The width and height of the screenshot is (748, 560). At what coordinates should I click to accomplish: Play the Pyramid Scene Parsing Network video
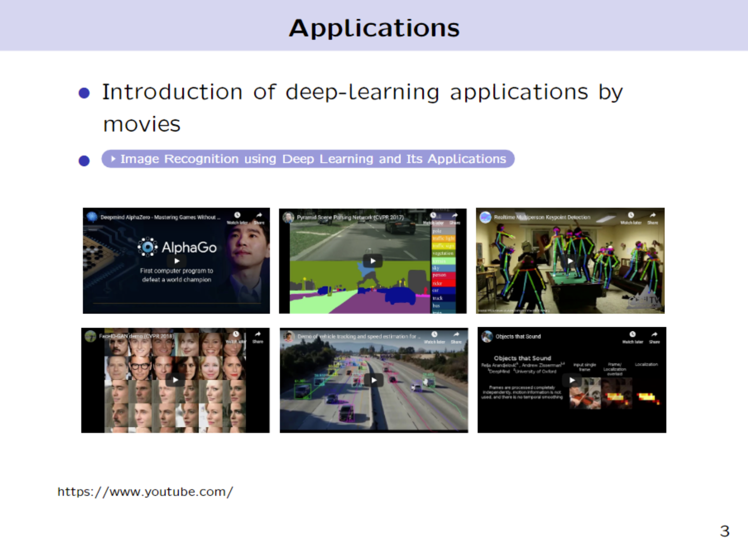pyautogui.click(x=373, y=261)
